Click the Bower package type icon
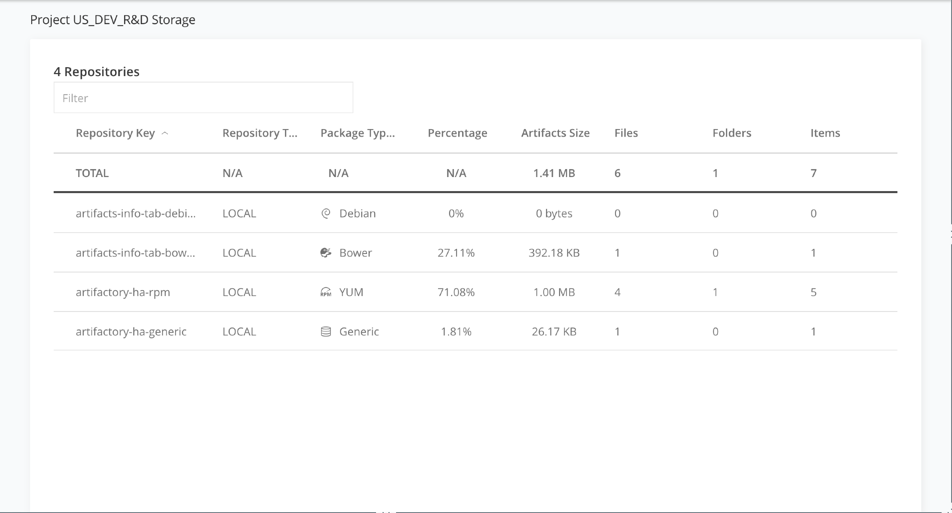Image resolution: width=952 pixels, height=513 pixels. (x=326, y=253)
